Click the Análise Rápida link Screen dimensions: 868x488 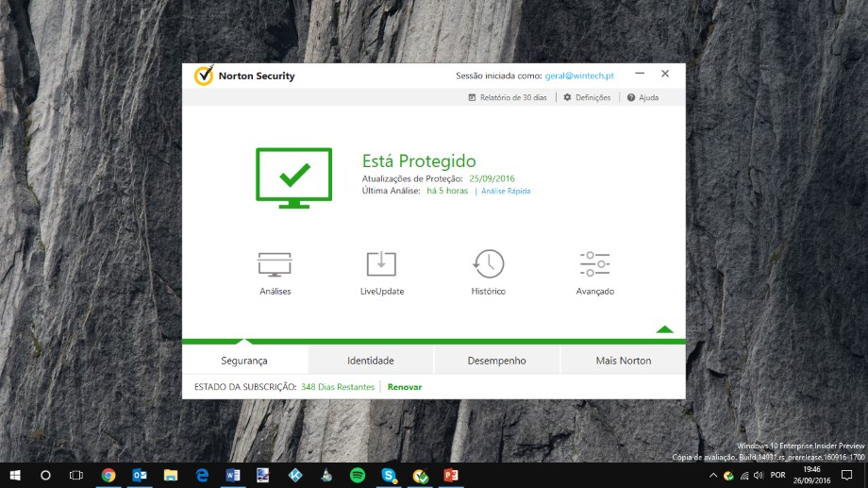click(506, 192)
